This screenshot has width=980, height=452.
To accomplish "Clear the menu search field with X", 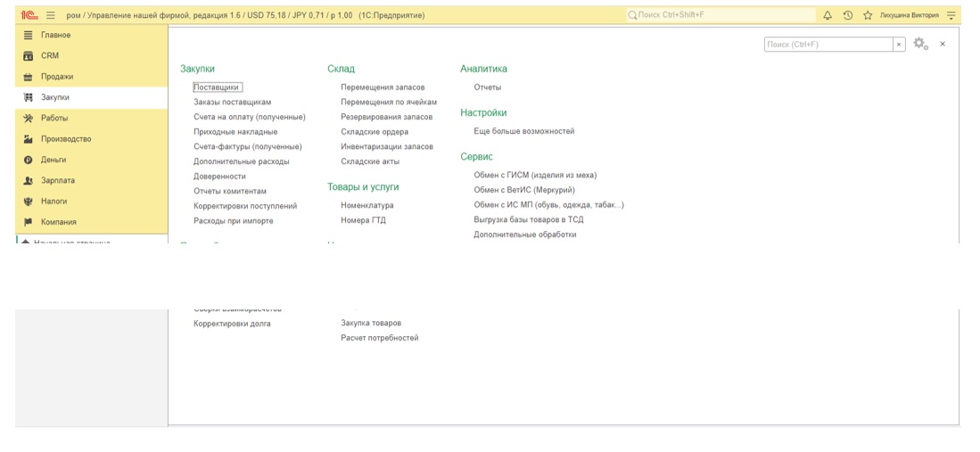I will [899, 45].
